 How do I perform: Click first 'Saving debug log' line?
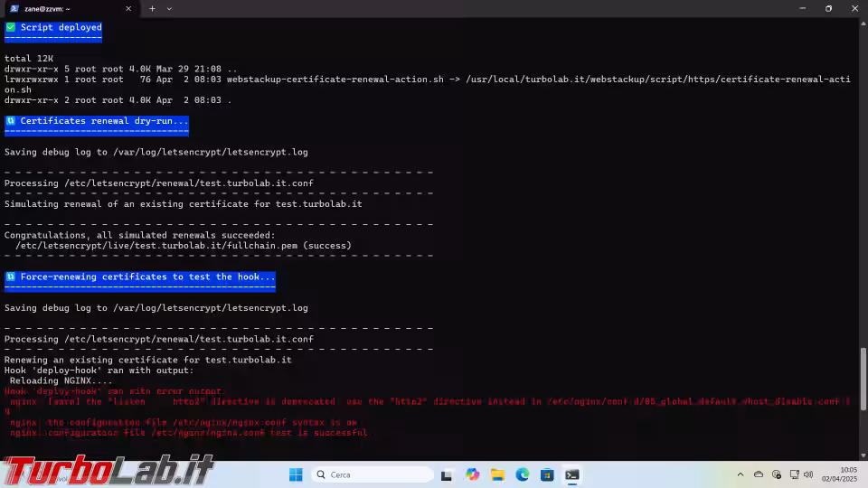(156, 152)
